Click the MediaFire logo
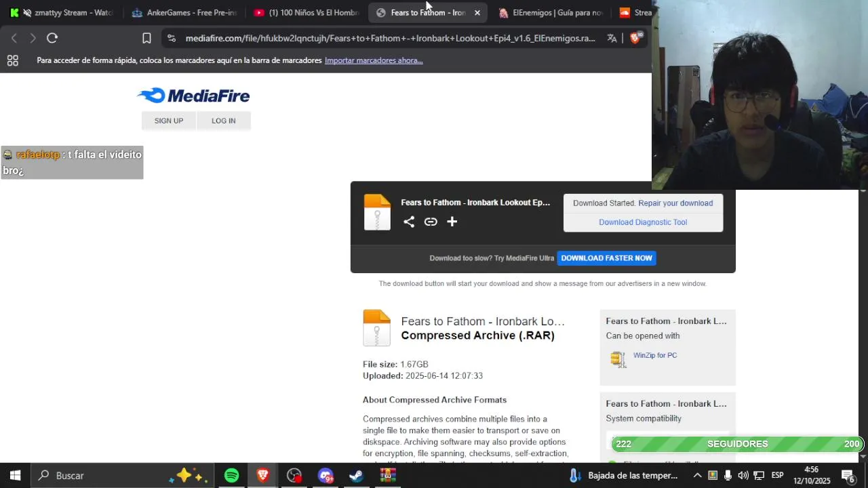The image size is (868, 488). click(x=193, y=96)
